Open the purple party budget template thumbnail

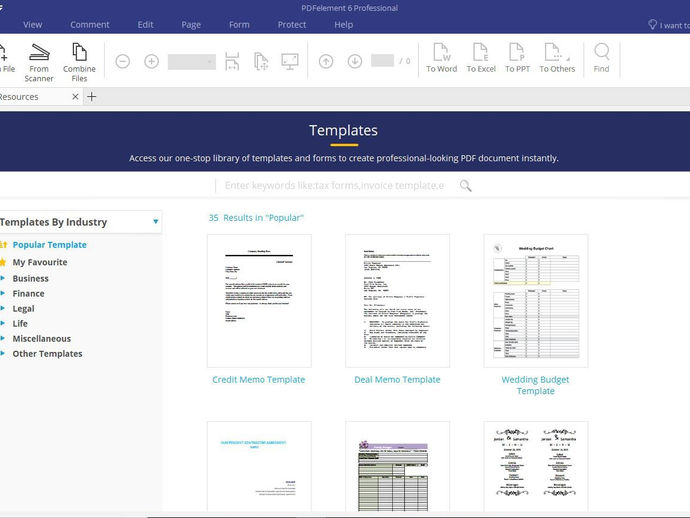pyautogui.click(x=397, y=467)
